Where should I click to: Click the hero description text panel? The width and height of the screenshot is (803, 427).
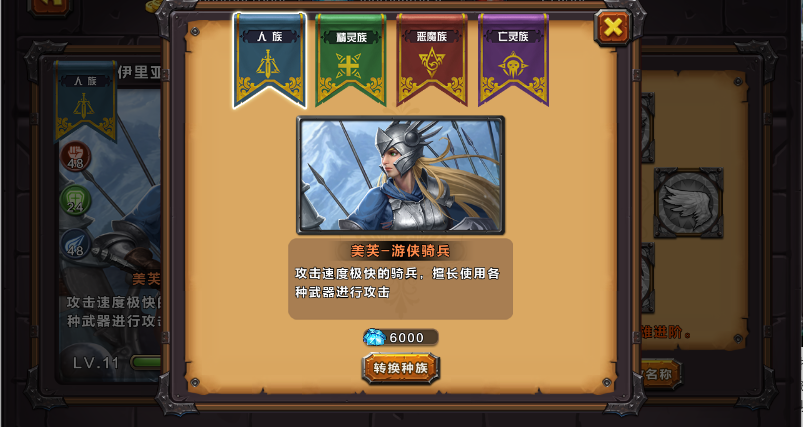pyautogui.click(x=400, y=279)
